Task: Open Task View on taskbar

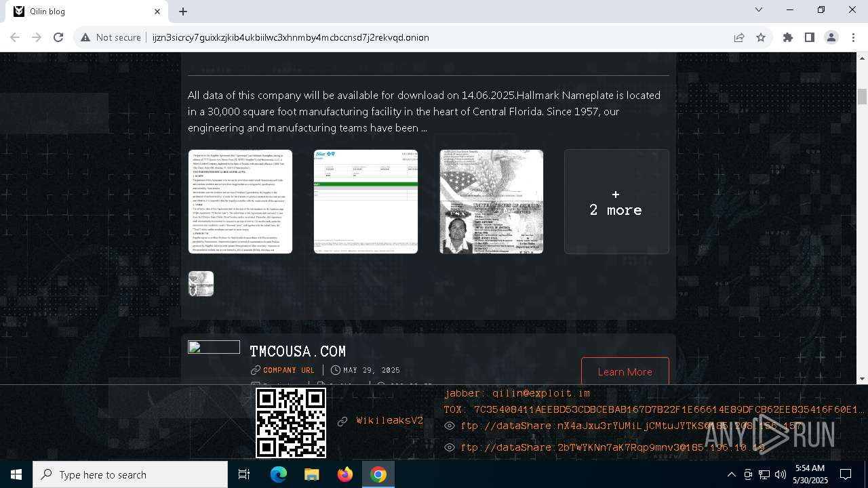Action: point(244,474)
